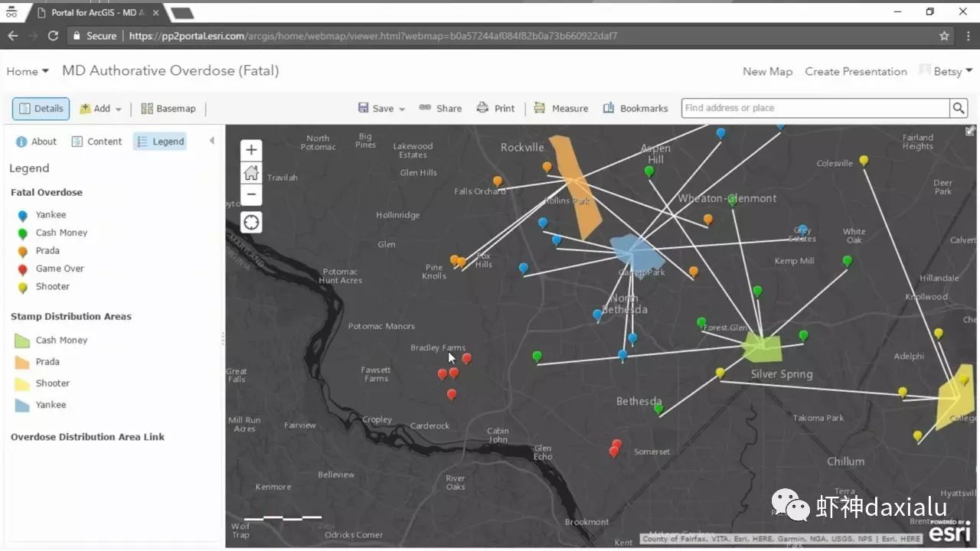Click the Cash Money green area swatch

[x=21, y=341]
